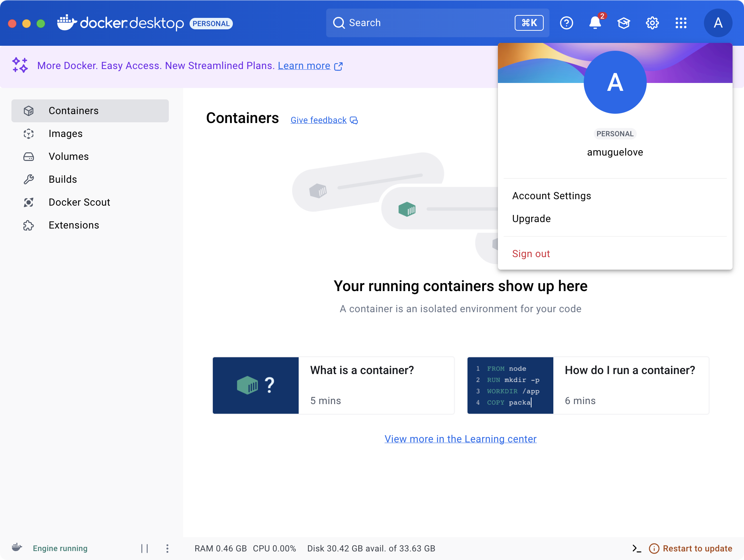Click the Volumes sidebar icon

(x=28, y=156)
